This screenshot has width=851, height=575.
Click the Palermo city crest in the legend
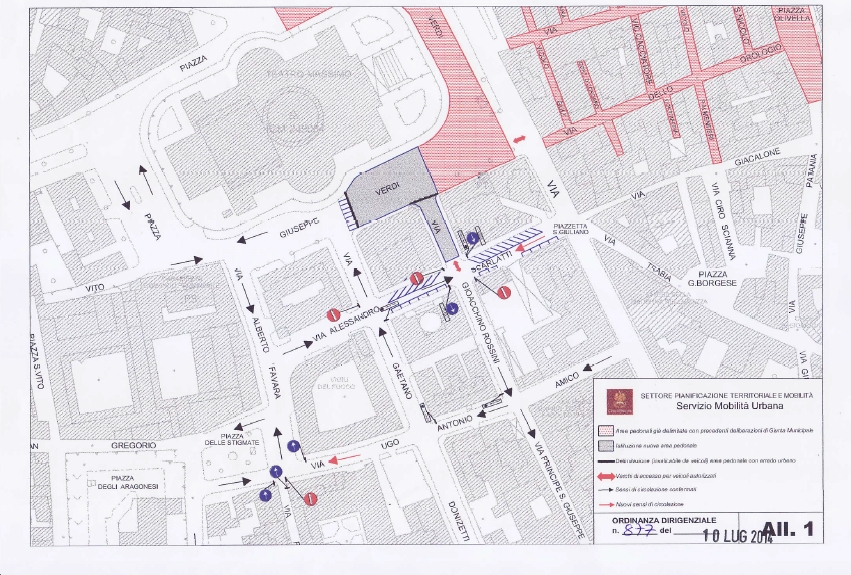coord(620,403)
